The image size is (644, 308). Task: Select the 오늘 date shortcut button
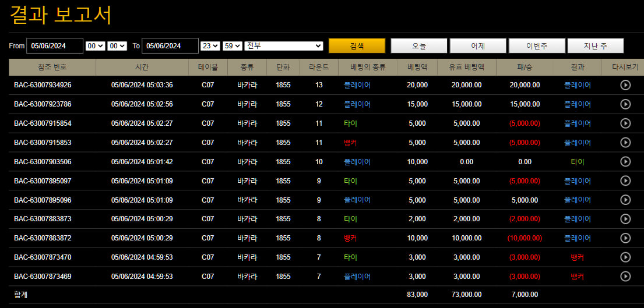pyautogui.click(x=418, y=46)
